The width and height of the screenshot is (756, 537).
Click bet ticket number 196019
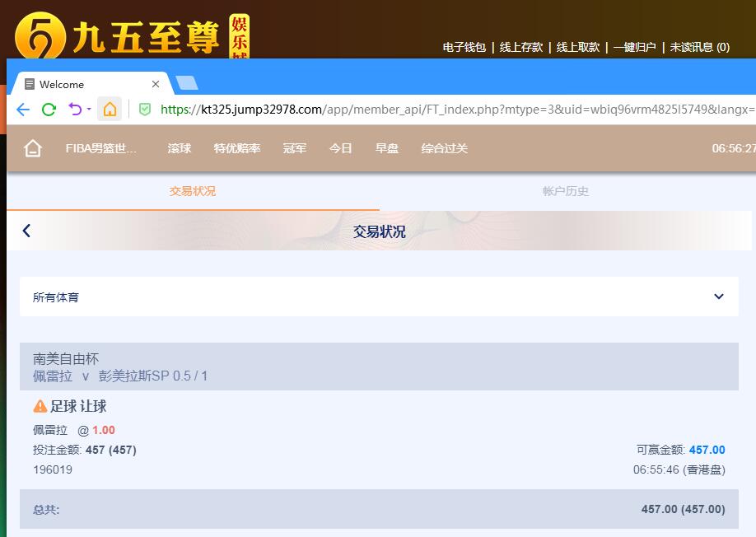[x=53, y=469]
